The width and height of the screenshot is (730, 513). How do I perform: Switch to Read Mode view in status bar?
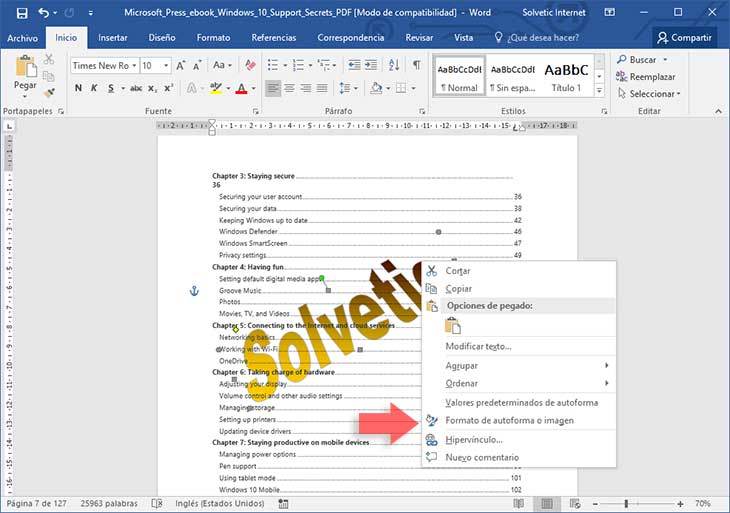[518, 503]
